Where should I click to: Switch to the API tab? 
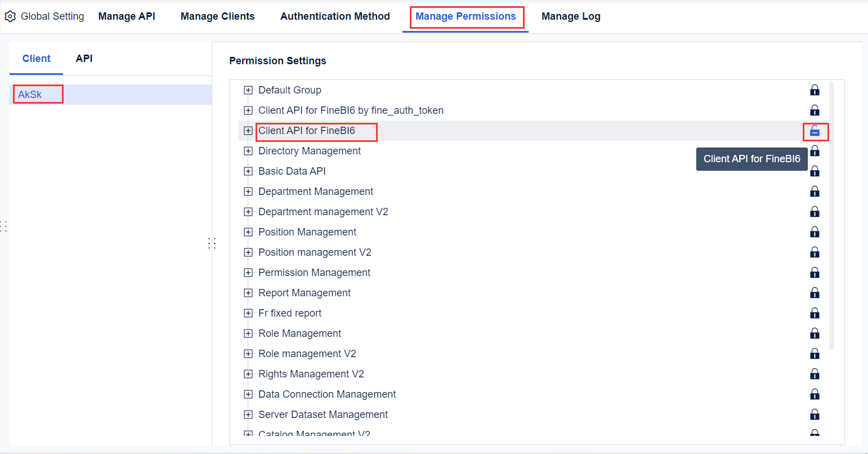tap(84, 58)
